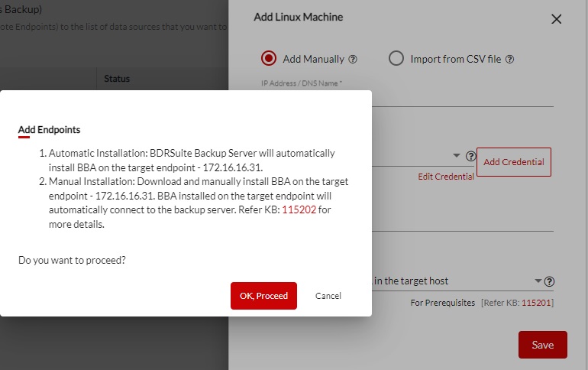Image resolution: width=588 pixels, height=370 pixels.
Task: Click the Manual Installation list item text
Action: click(199, 203)
